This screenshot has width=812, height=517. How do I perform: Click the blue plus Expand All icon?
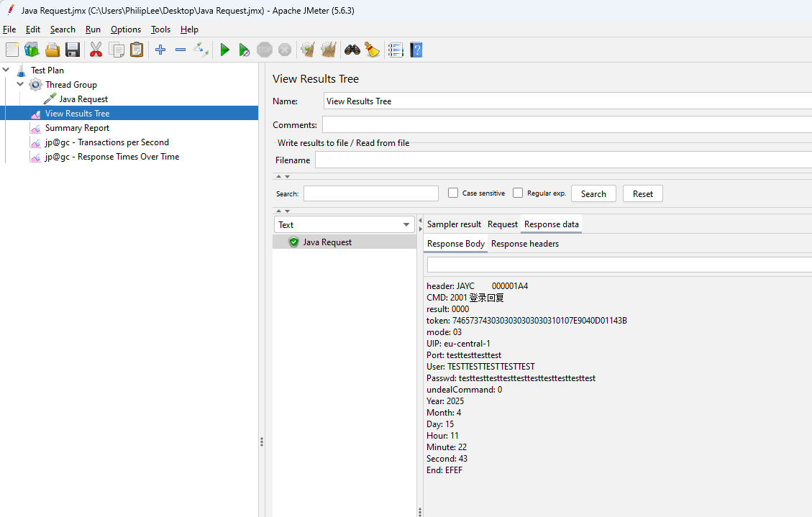point(160,50)
